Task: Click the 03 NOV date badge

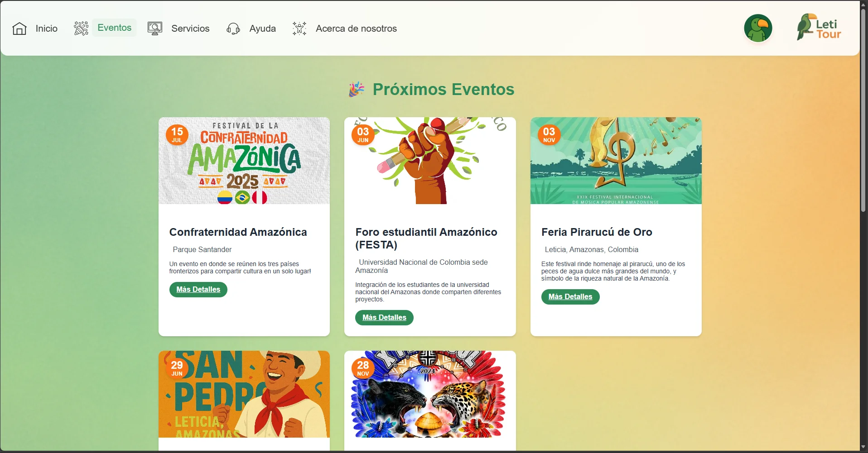Action: tap(549, 135)
